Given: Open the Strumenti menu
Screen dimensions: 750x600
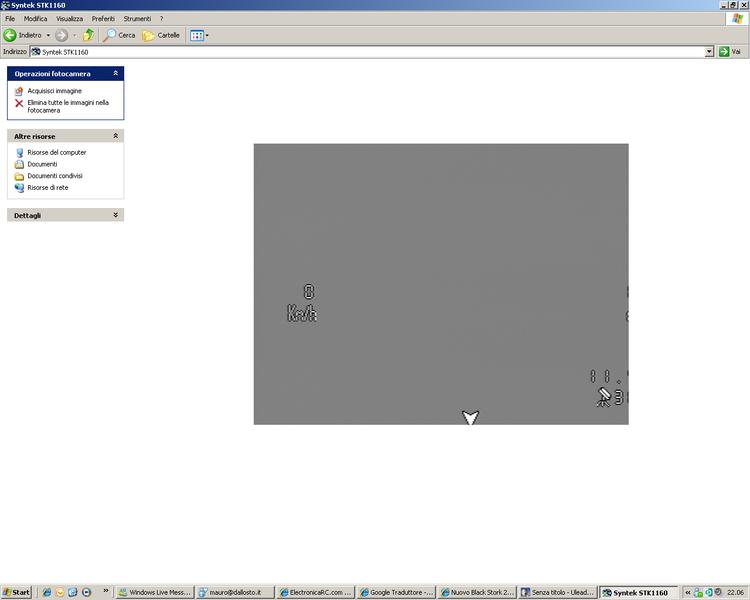Looking at the screenshot, I should click(x=137, y=19).
